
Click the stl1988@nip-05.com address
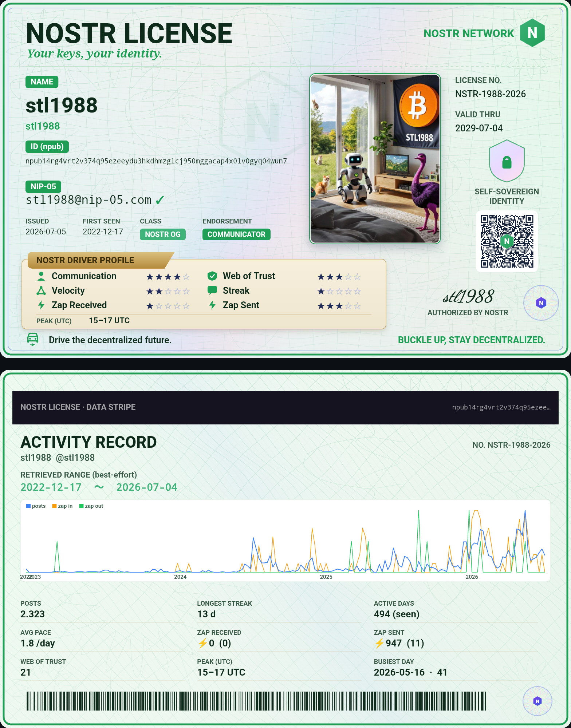(88, 200)
